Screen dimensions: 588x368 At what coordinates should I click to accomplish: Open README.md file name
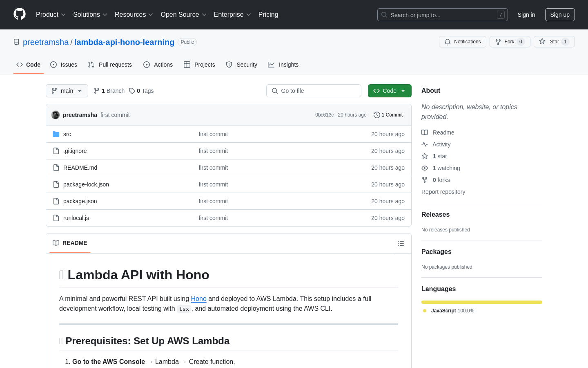(x=80, y=168)
